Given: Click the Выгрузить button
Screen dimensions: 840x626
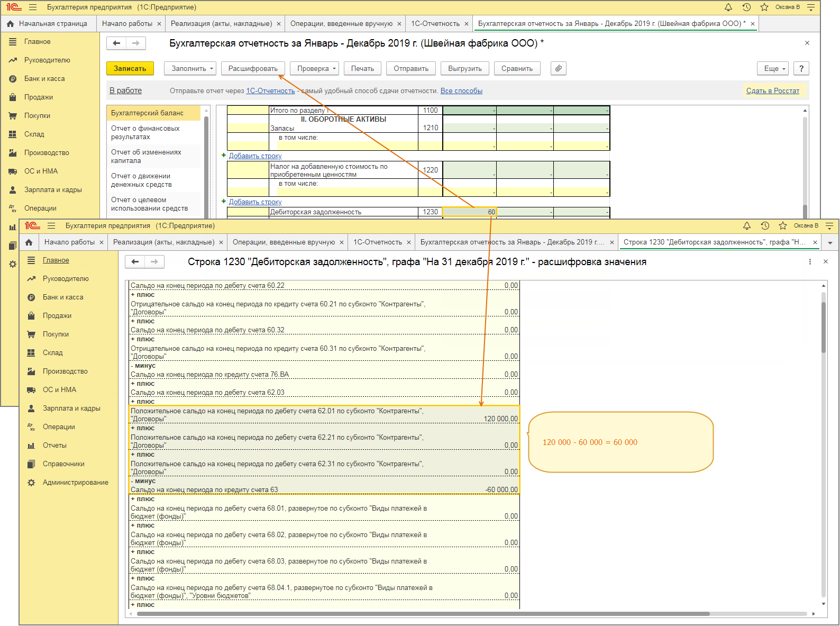Looking at the screenshot, I should click(x=465, y=68).
